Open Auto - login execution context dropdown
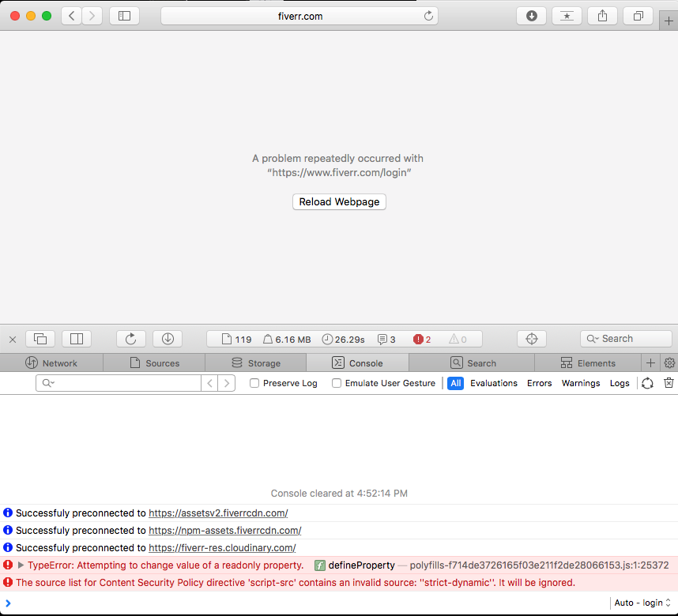The image size is (678, 616). [x=642, y=603]
